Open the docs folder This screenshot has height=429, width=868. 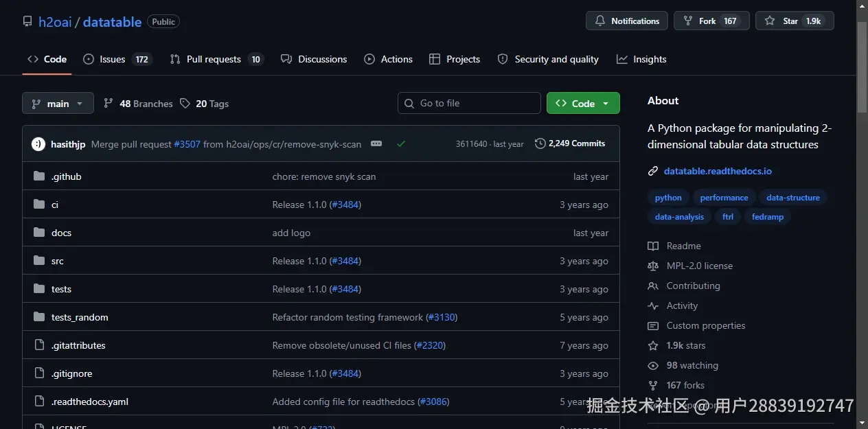coord(61,233)
